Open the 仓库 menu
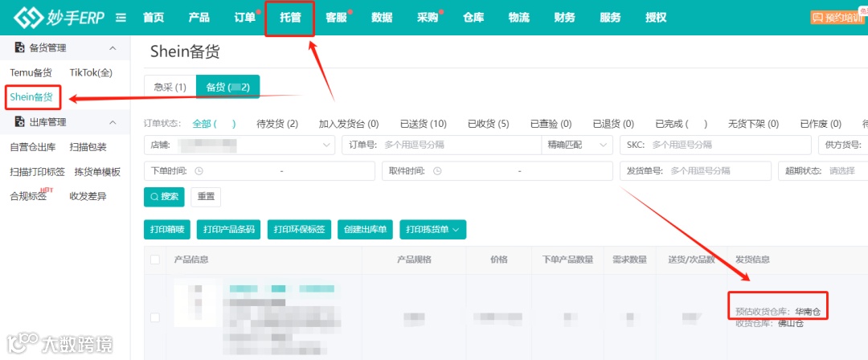868x360 pixels. click(473, 18)
